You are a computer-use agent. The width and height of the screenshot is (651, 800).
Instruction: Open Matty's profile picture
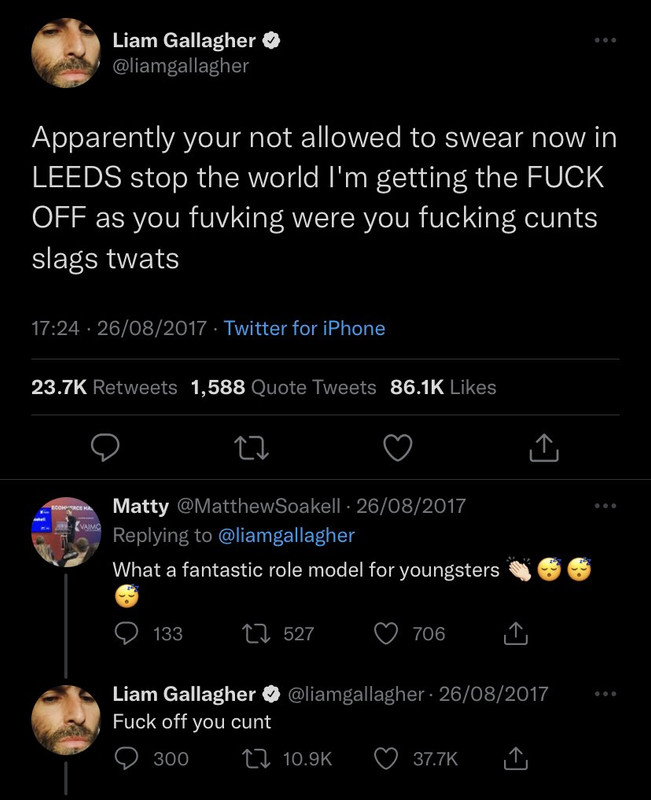66,532
